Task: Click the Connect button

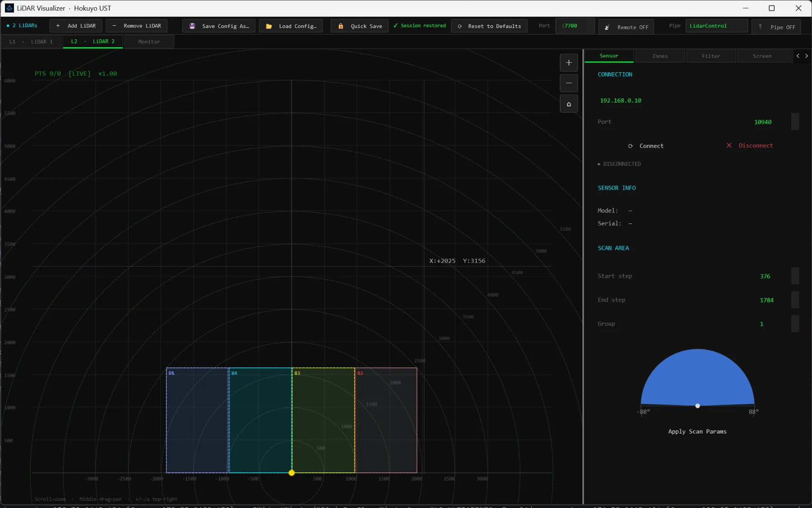Action: (646, 146)
